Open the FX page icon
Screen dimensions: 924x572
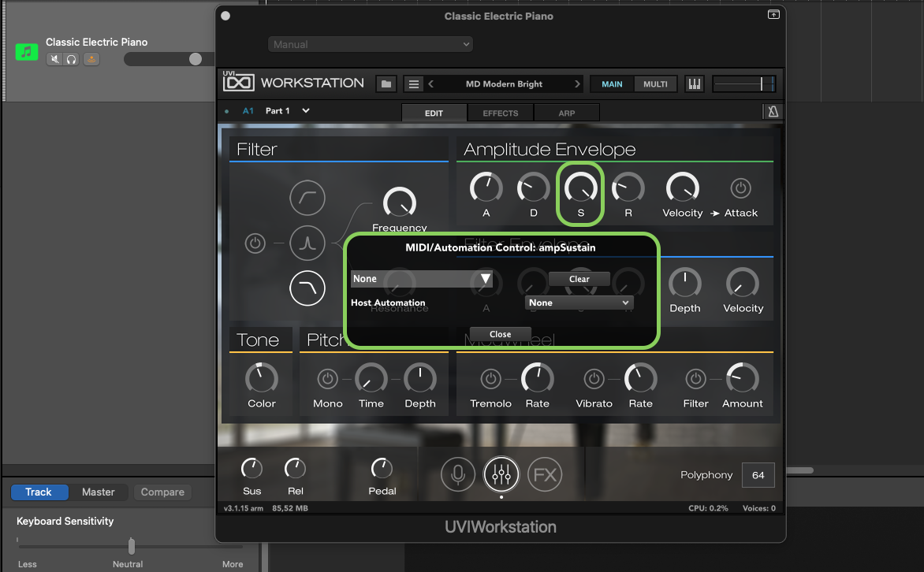click(545, 474)
